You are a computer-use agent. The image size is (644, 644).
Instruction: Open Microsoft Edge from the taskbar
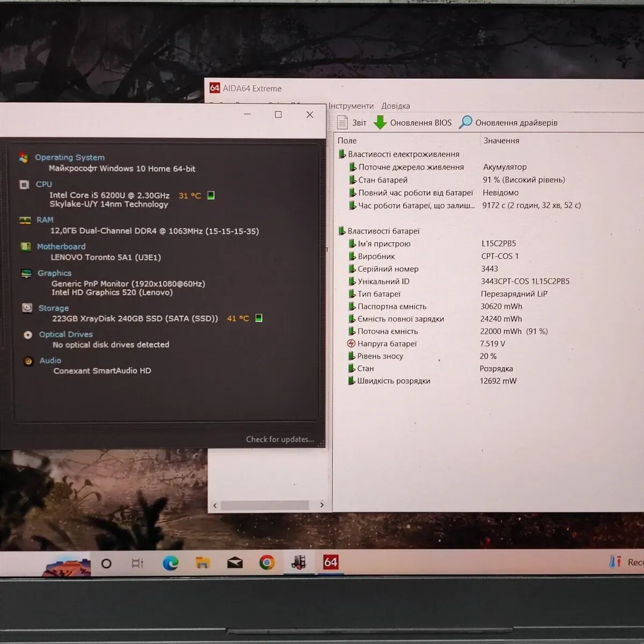pos(171,562)
